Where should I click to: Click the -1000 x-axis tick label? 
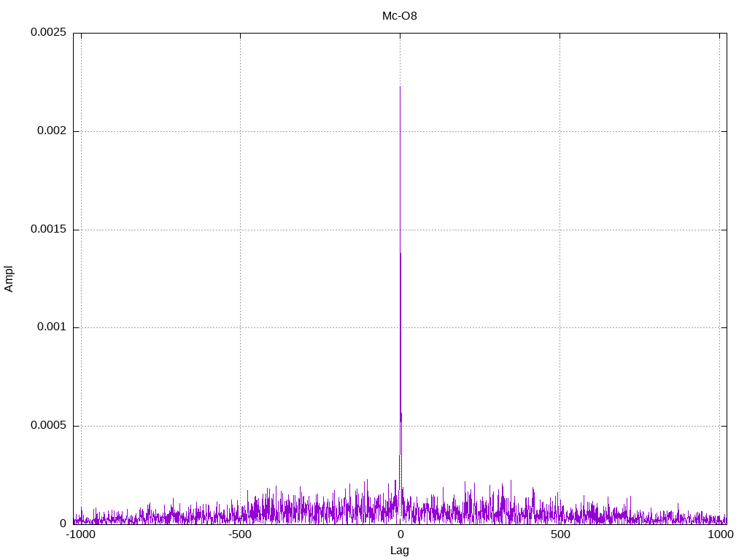point(80,535)
